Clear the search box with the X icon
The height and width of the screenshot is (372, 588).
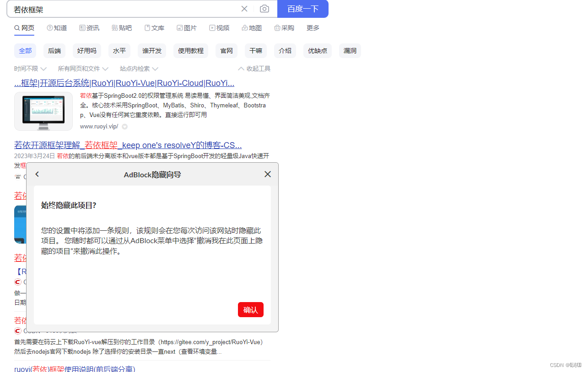pos(244,9)
